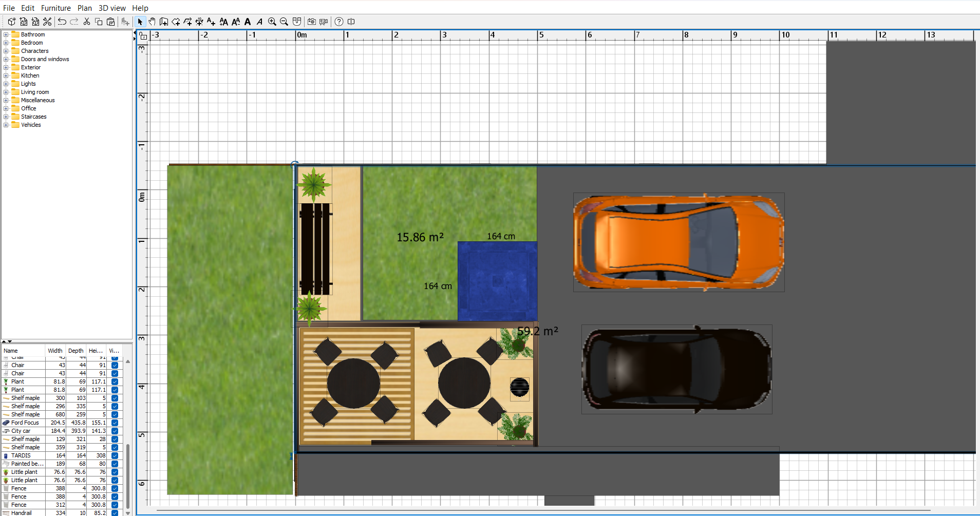Select the Create dimensions tool
Screen dimensions: 980x516
click(199, 22)
